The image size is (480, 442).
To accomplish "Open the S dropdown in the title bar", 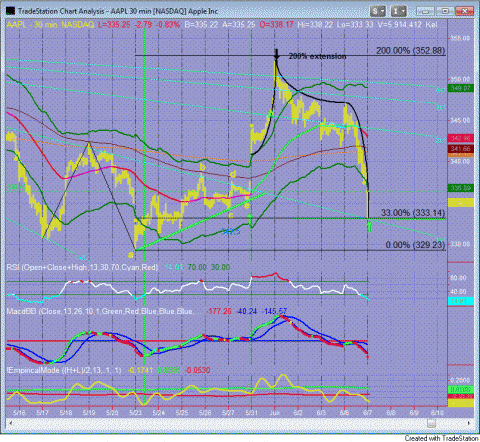I will click(x=378, y=11).
